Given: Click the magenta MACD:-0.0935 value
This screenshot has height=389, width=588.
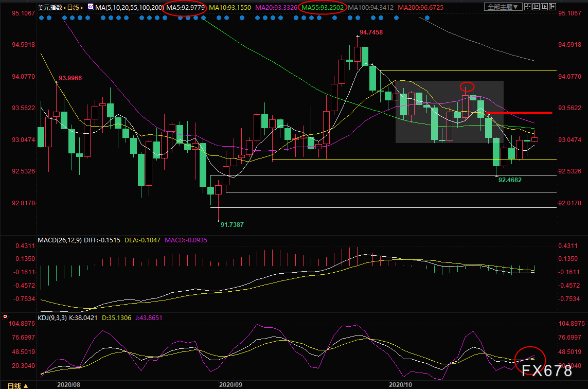Looking at the screenshot, I should [x=186, y=240].
